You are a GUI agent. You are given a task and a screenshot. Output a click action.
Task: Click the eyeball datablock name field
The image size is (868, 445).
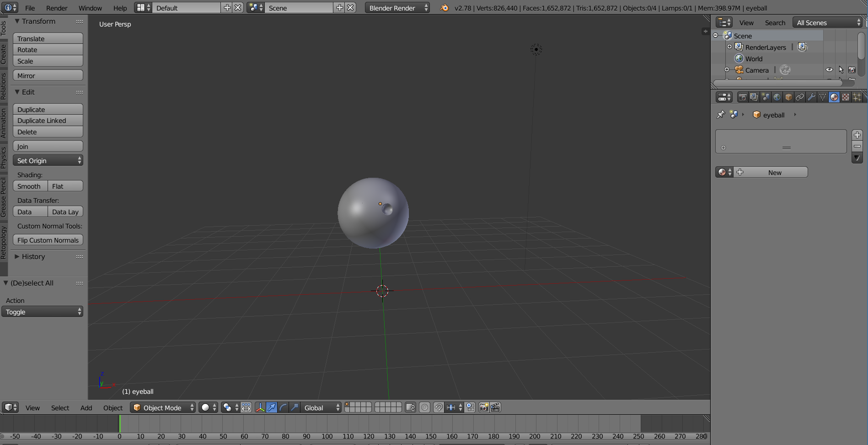775,115
